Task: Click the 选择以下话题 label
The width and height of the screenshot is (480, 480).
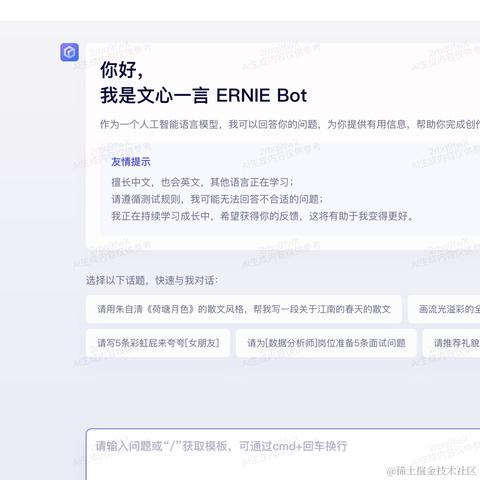Action: [152, 280]
